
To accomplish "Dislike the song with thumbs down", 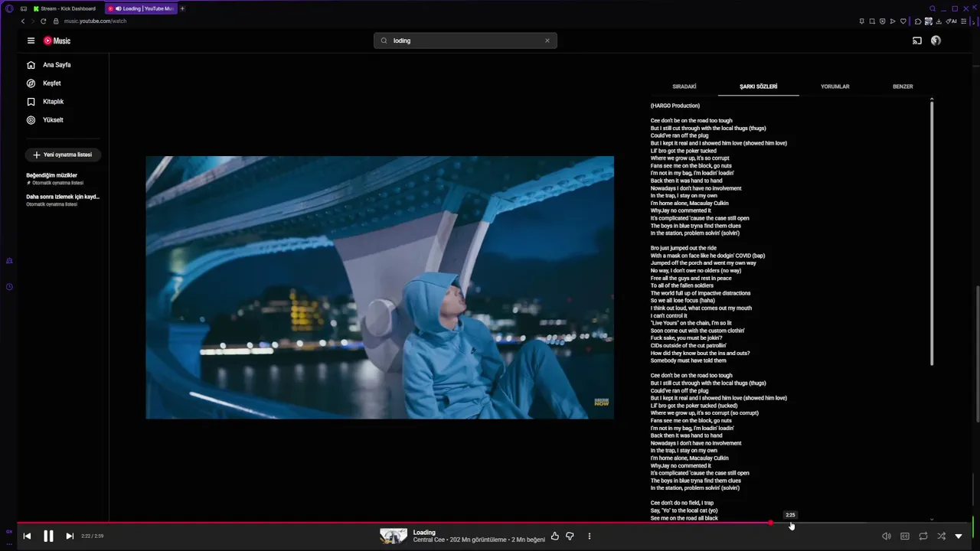I will click(x=570, y=536).
